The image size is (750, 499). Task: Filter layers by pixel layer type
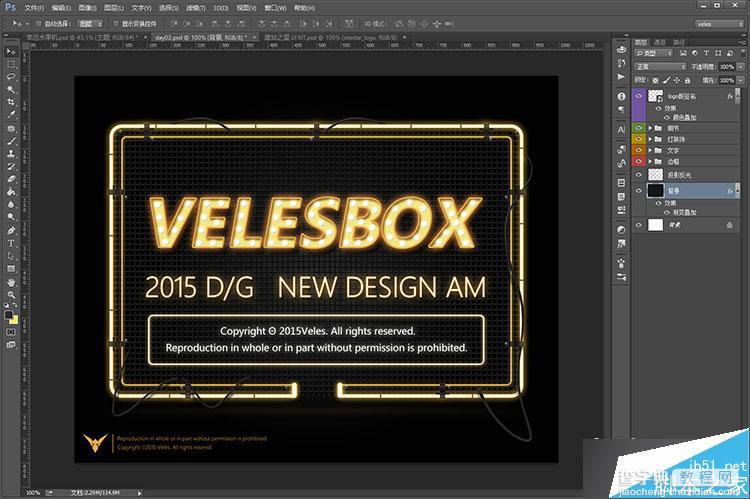point(684,53)
